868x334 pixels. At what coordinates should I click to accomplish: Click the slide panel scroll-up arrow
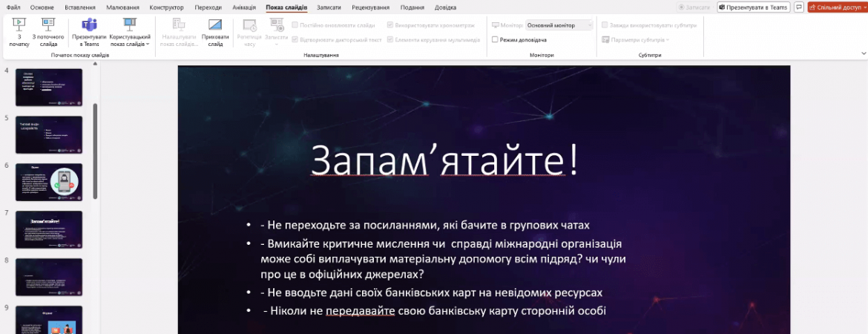(x=95, y=64)
